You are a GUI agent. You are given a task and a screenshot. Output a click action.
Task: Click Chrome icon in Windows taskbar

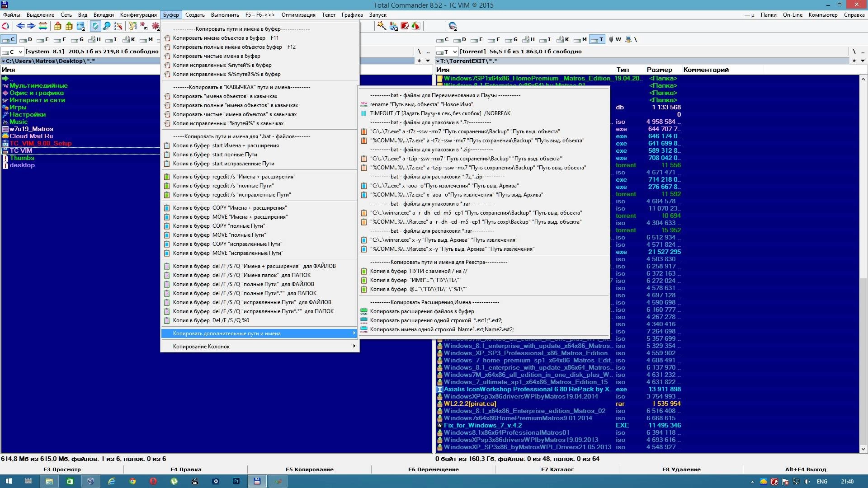coord(132,481)
